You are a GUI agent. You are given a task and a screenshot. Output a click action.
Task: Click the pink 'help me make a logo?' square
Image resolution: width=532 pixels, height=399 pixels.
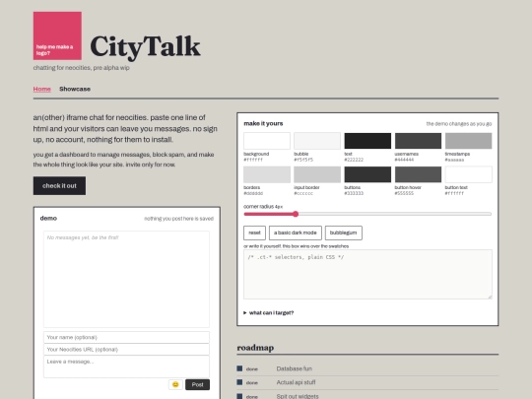[x=57, y=35]
